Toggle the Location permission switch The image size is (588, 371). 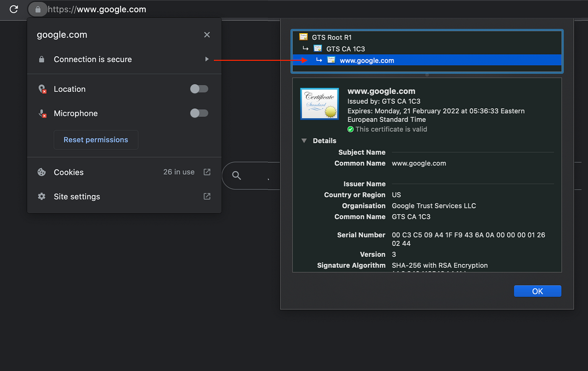[199, 89]
